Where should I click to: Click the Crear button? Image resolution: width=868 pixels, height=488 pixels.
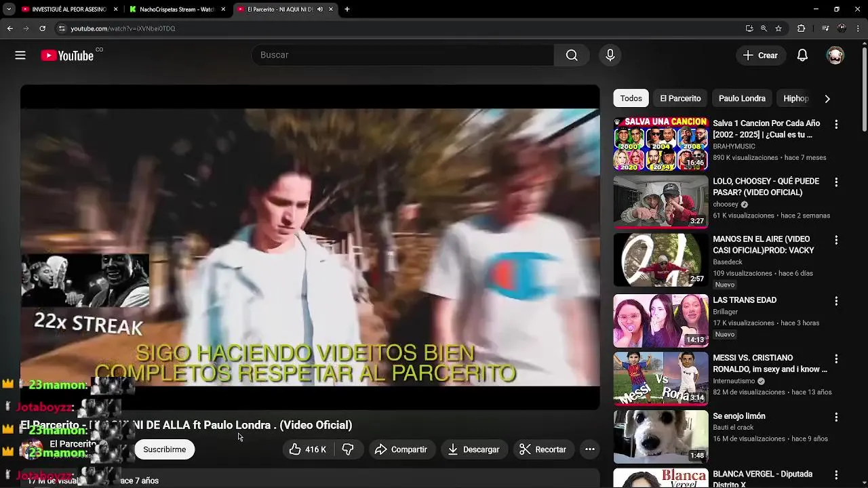click(x=760, y=56)
